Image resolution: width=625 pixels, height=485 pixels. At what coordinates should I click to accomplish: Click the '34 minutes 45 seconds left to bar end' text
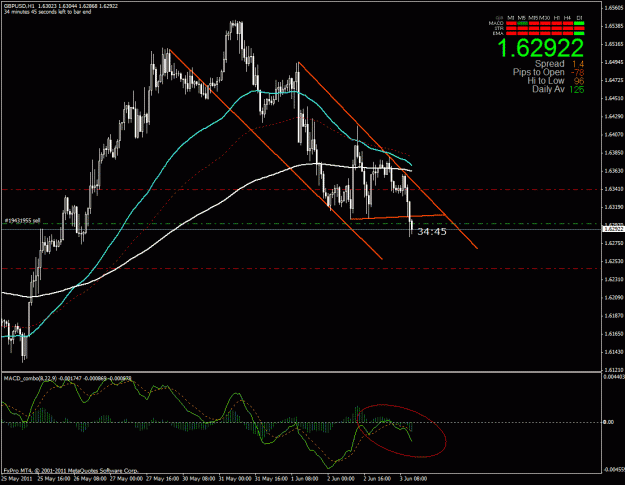point(47,12)
